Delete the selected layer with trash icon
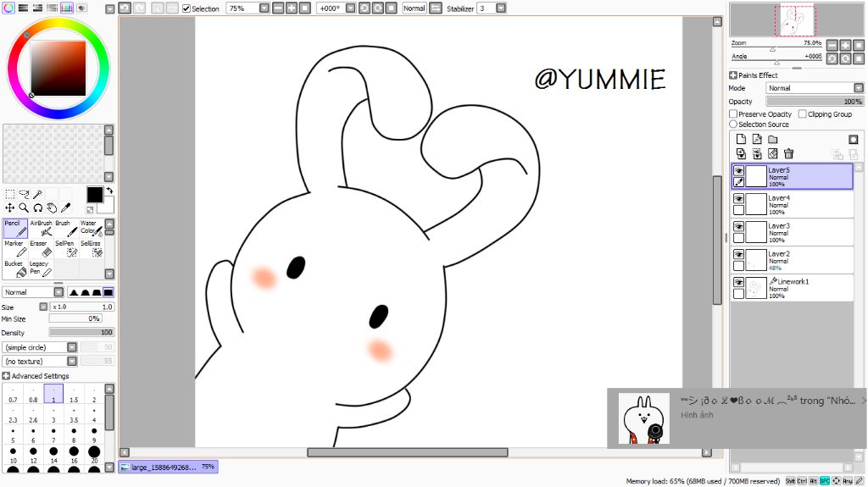 click(x=789, y=154)
